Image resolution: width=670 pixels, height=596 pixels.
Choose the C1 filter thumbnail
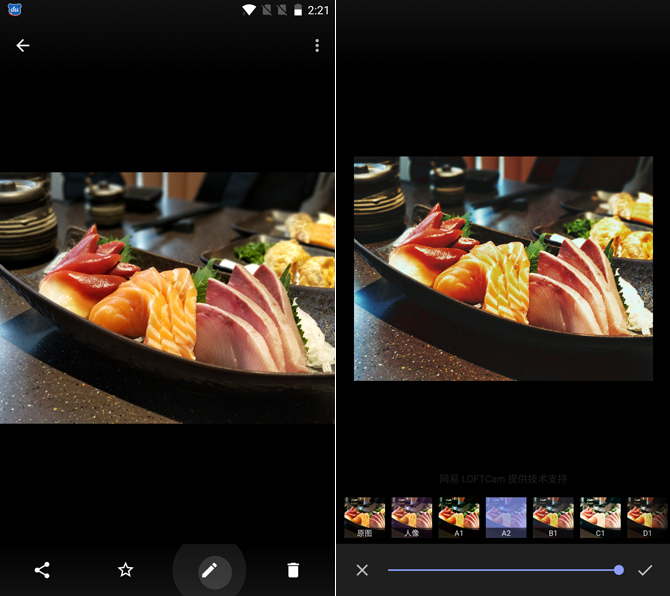(x=600, y=517)
